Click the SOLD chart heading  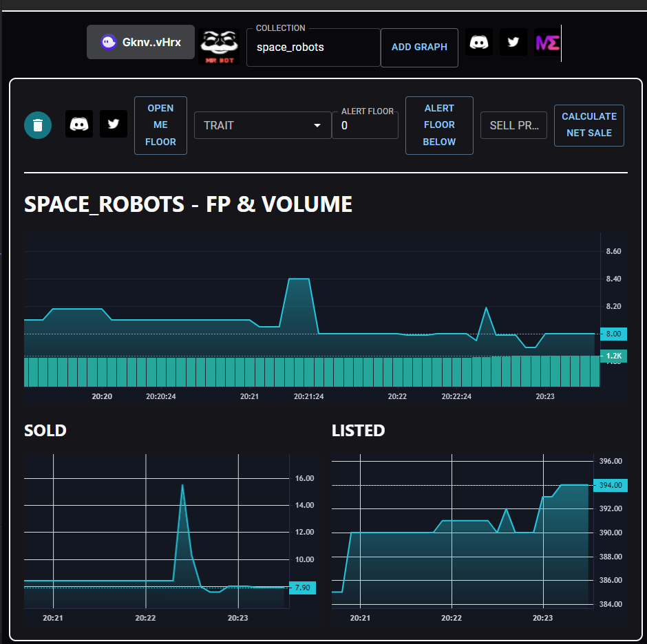(x=45, y=431)
